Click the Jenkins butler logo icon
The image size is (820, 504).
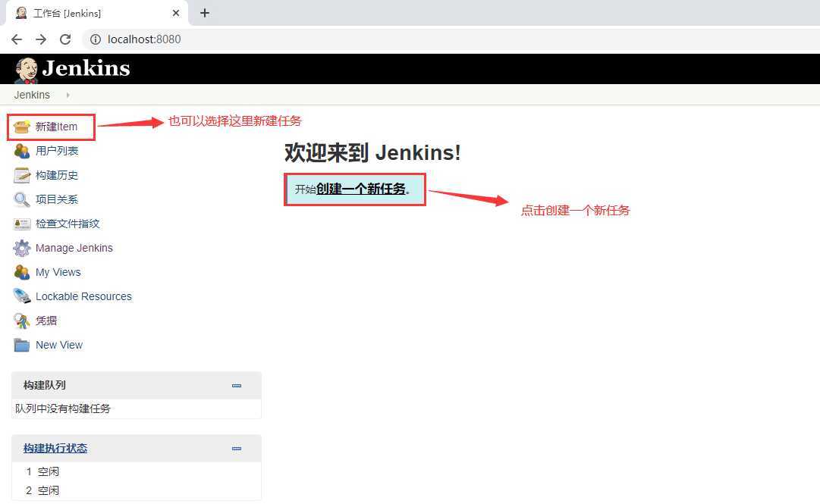tap(26, 70)
